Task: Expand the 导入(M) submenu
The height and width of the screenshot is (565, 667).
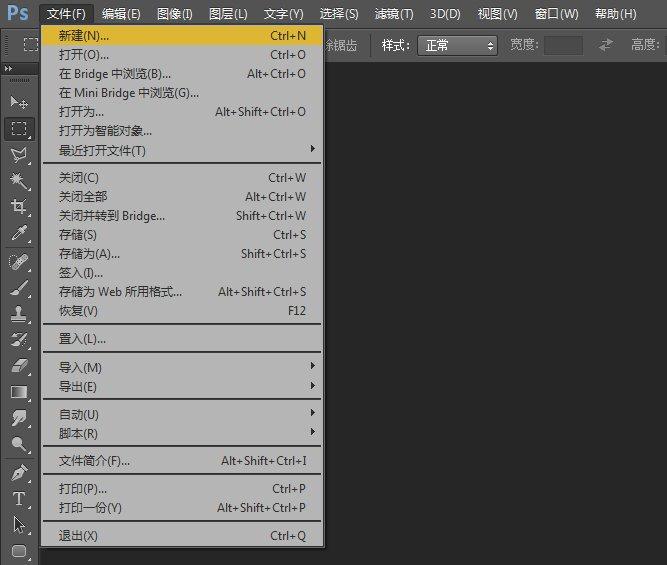Action: tap(182, 367)
